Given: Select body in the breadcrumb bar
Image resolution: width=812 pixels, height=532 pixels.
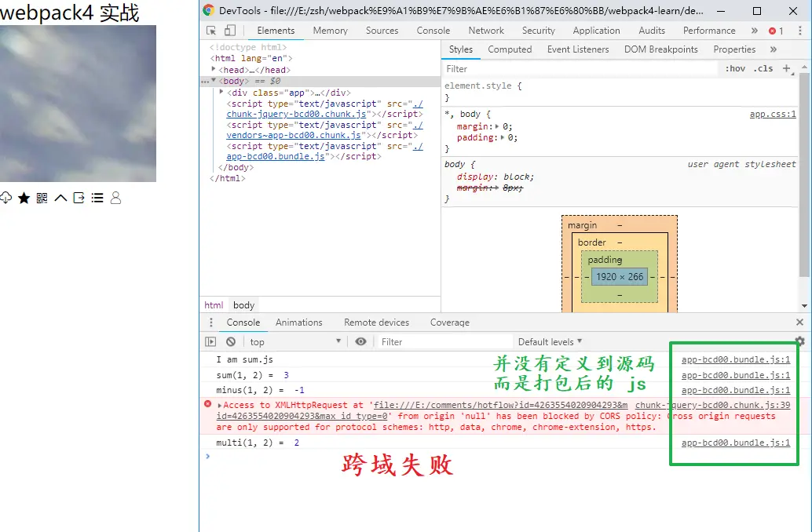Looking at the screenshot, I should (243, 304).
